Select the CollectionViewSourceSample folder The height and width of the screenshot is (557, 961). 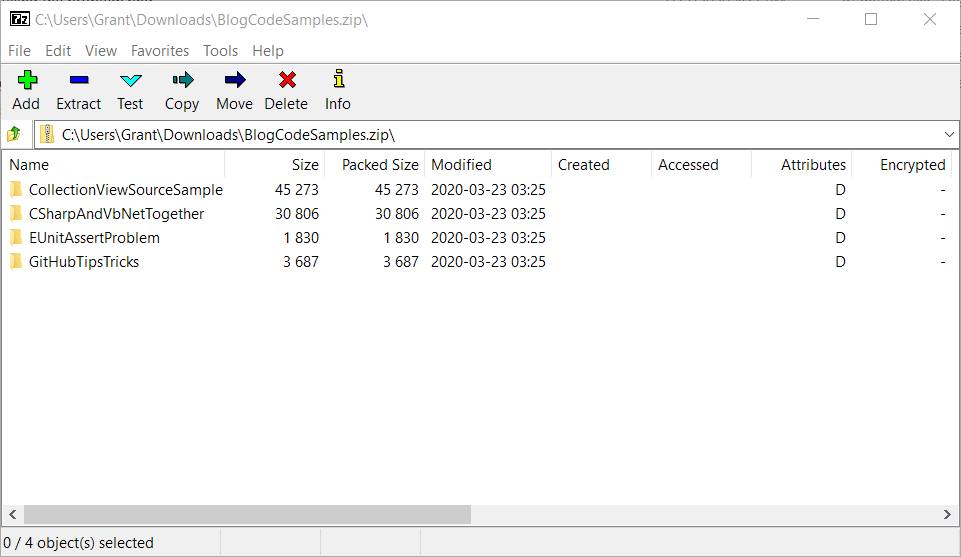point(125,190)
